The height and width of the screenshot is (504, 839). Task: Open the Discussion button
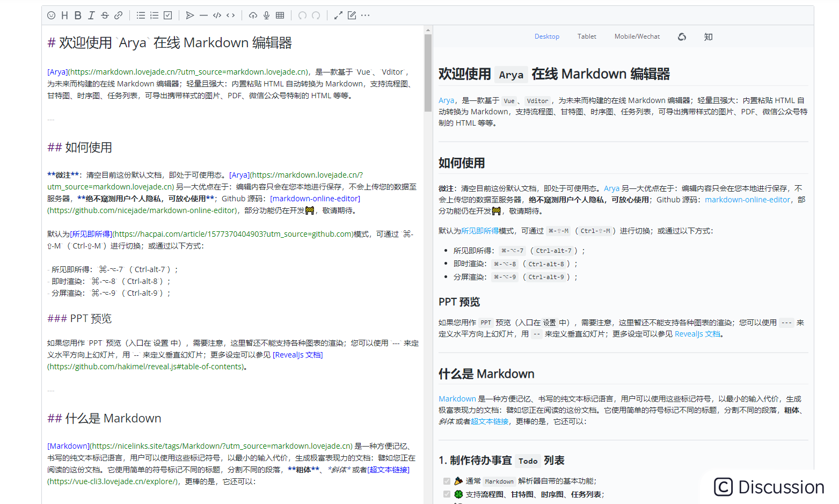(x=769, y=487)
